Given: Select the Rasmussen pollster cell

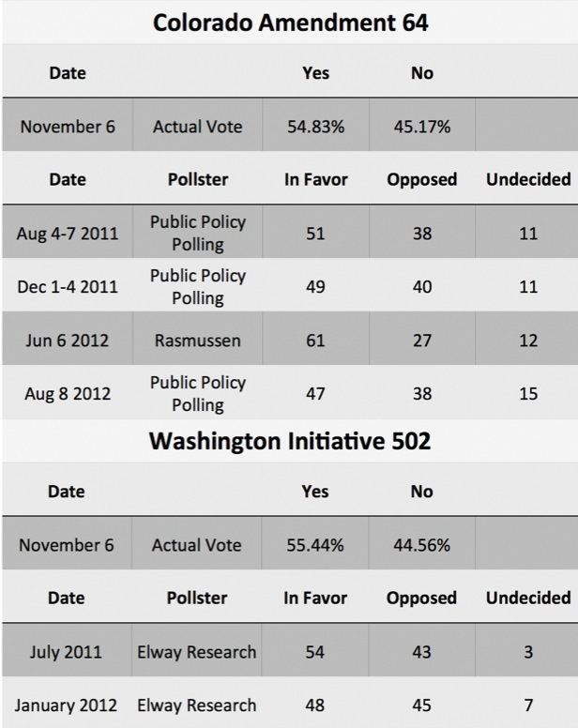Looking at the screenshot, I should [197, 341].
